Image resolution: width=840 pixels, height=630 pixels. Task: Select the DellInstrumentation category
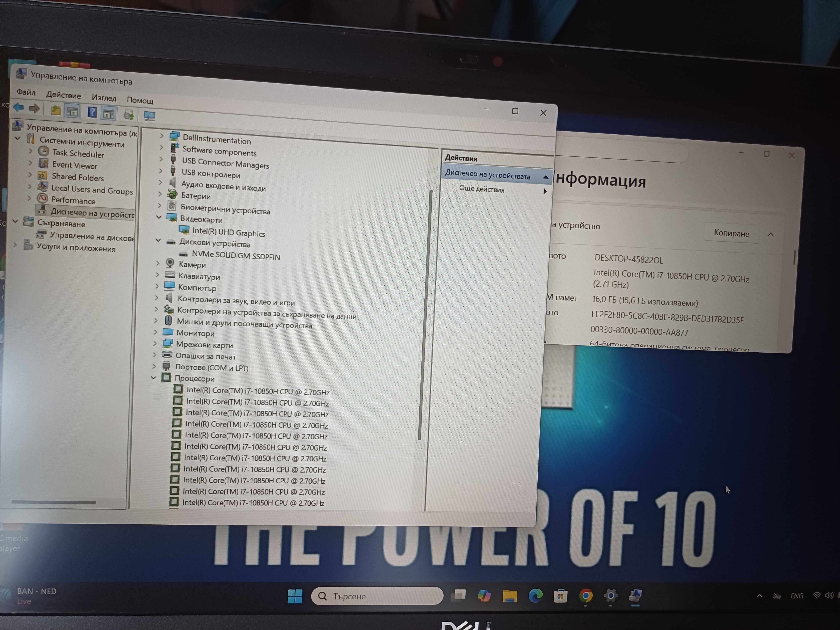click(x=217, y=139)
